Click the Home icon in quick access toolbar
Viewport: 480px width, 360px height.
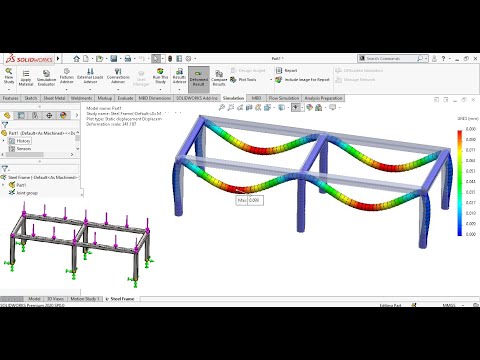pos(76,59)
